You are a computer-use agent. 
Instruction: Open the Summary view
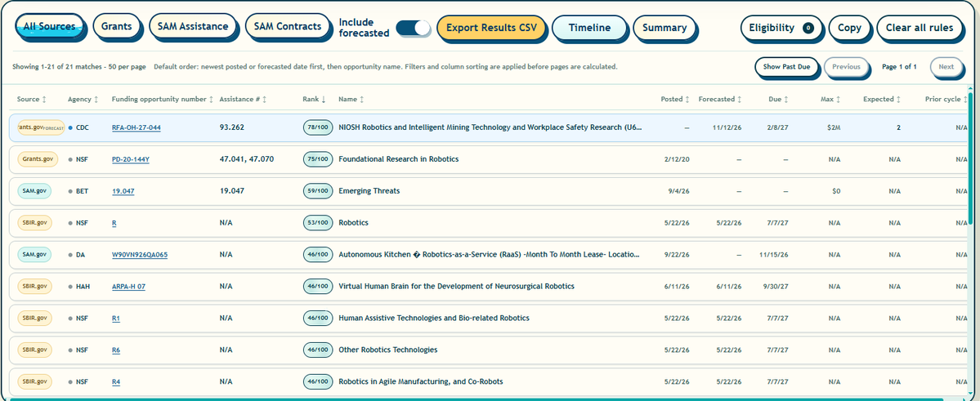[x=665, y=28]
